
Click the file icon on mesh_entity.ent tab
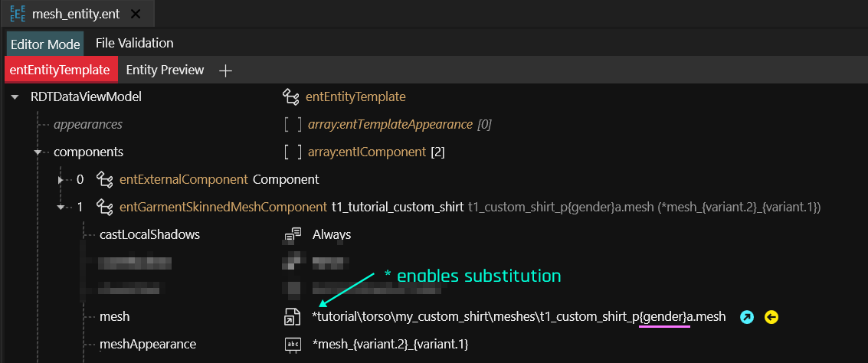[17, 14]
